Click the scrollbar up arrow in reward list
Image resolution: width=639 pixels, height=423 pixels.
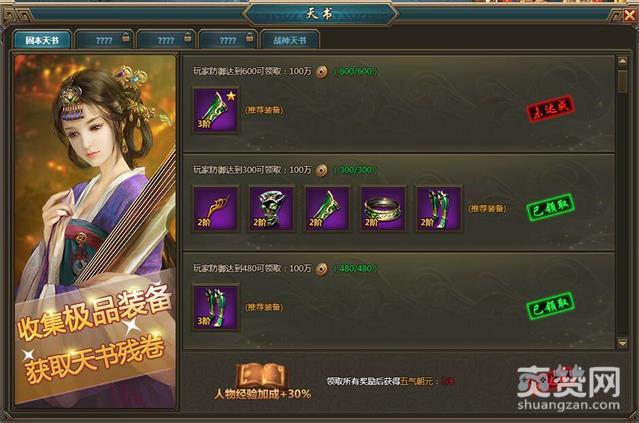622,62
